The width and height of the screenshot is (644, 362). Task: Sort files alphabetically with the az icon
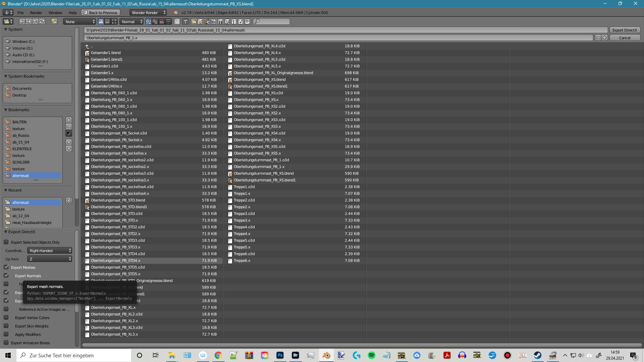point(148,21)
